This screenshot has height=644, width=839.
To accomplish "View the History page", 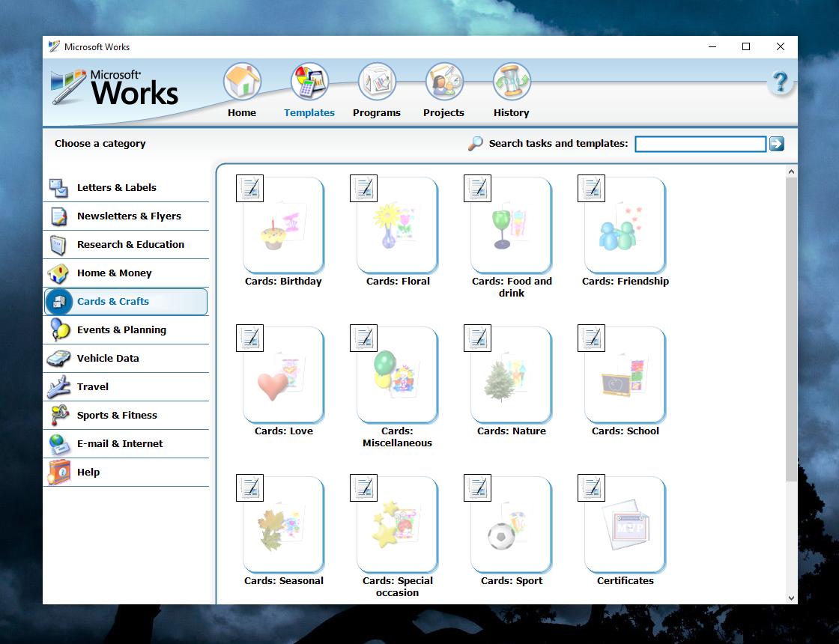I will pyautogui.click(x=511, y=90).
